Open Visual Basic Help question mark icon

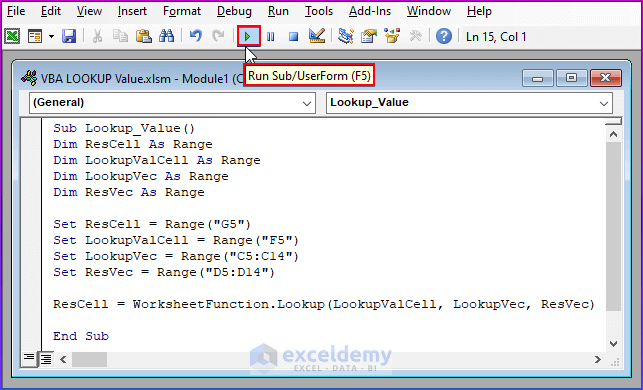tap(444, 36)
